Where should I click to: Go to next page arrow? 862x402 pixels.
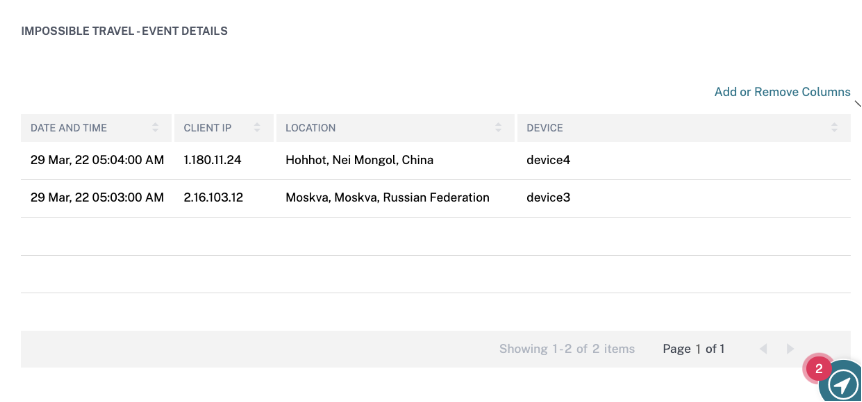(x=790, y=349)
